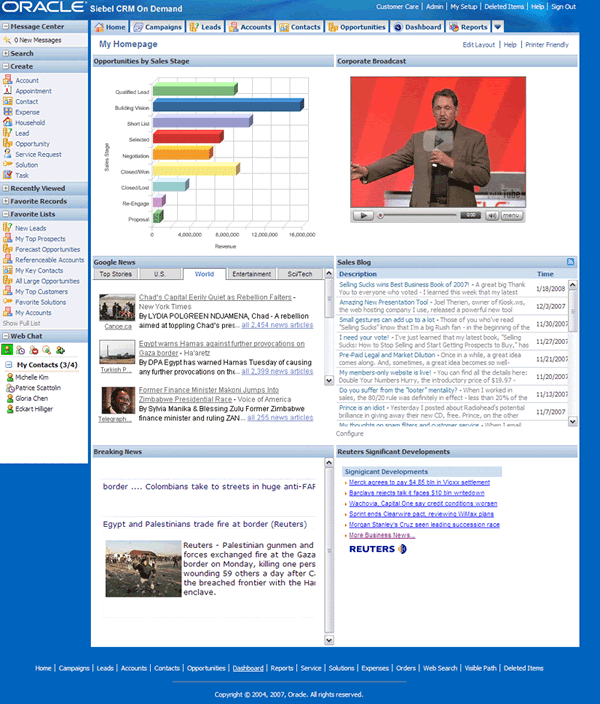Mute the broadcast video volume

[x=492, y=216]
